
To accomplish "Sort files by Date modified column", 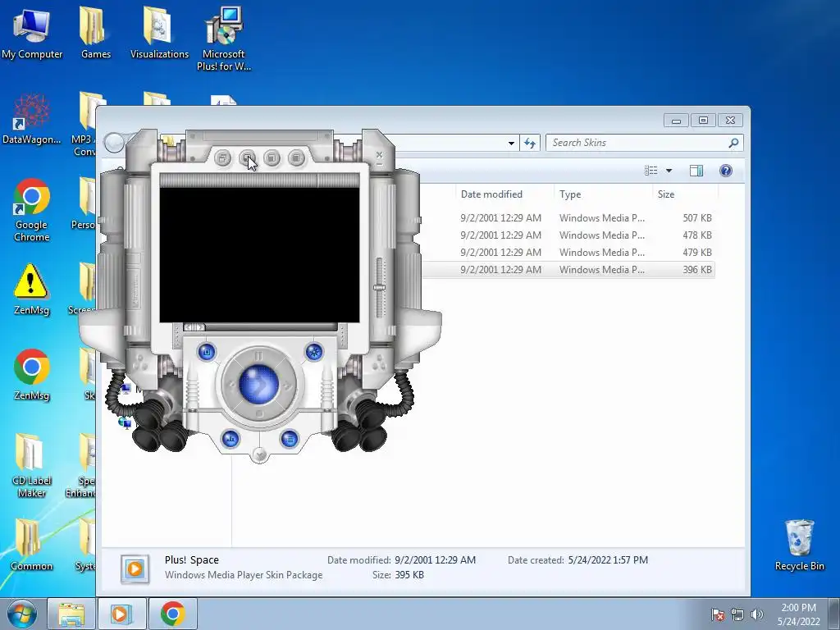I will click(x=491, y=194).
